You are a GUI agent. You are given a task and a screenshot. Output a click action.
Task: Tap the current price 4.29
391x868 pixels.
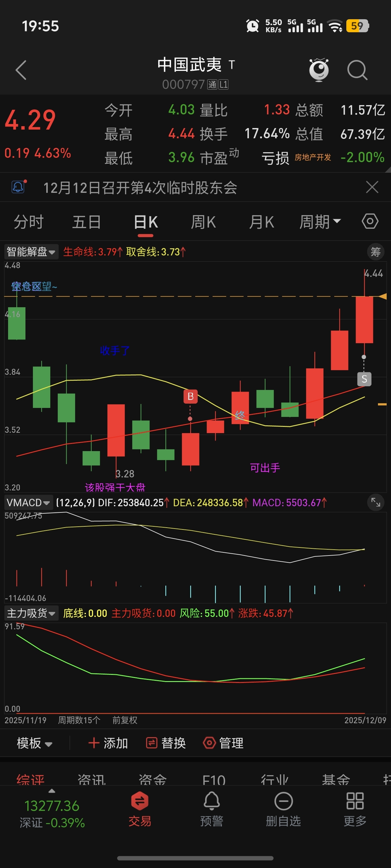click(x=30, y=120)
